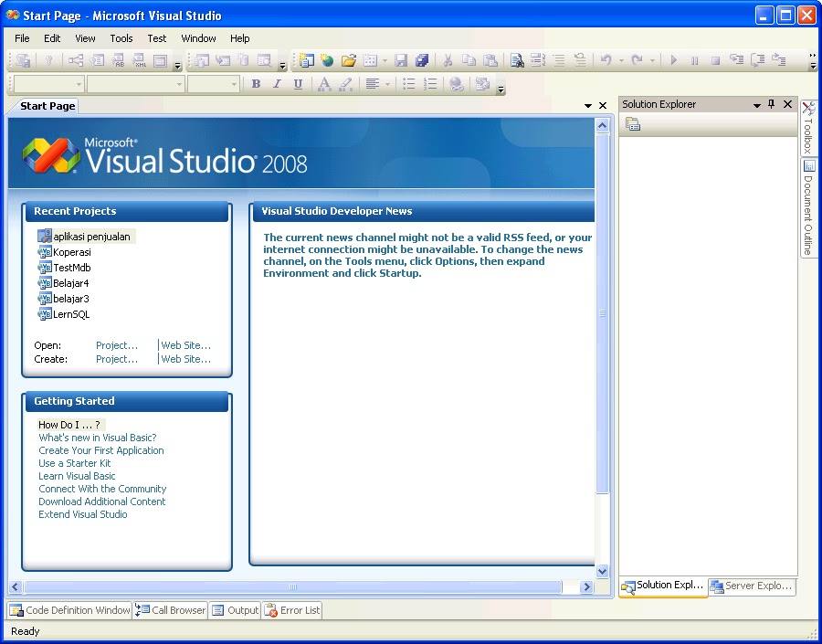Toggle Auto Hide pin on Solution Explorer
Viewport: 822px width, 644px height.
click(x=770, y=104)
